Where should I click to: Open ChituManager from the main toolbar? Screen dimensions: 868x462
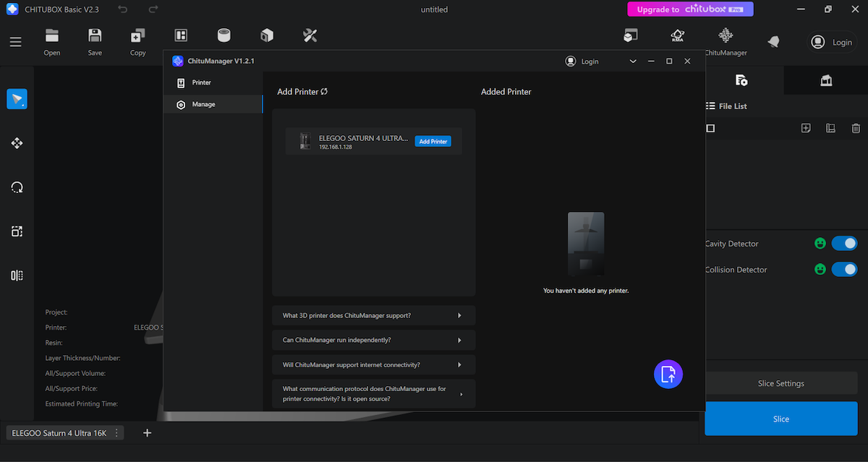coord(726,42)
